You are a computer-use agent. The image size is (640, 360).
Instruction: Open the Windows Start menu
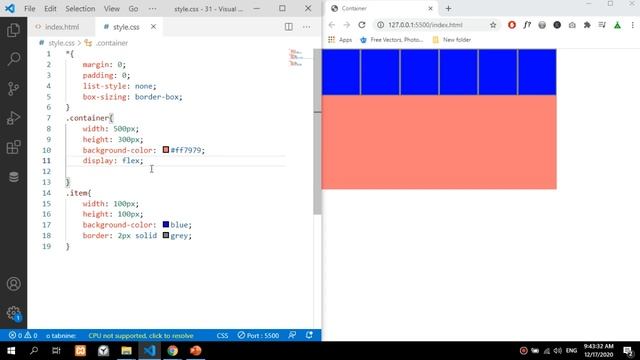pos(11,351)
